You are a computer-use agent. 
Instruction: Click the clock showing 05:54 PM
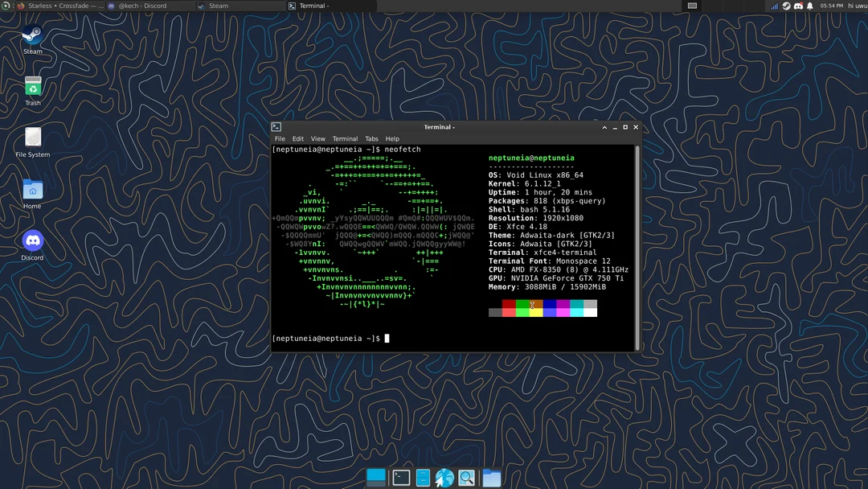(x=833, y=6)
